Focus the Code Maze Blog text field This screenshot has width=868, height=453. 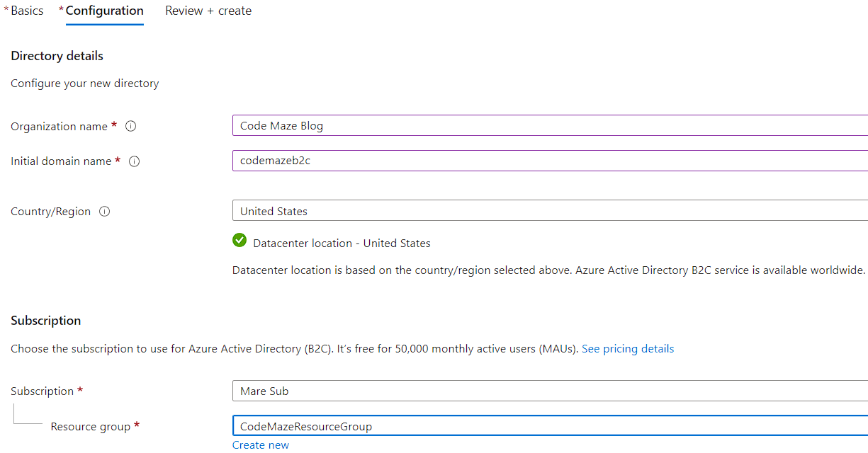tap(549, 126)
